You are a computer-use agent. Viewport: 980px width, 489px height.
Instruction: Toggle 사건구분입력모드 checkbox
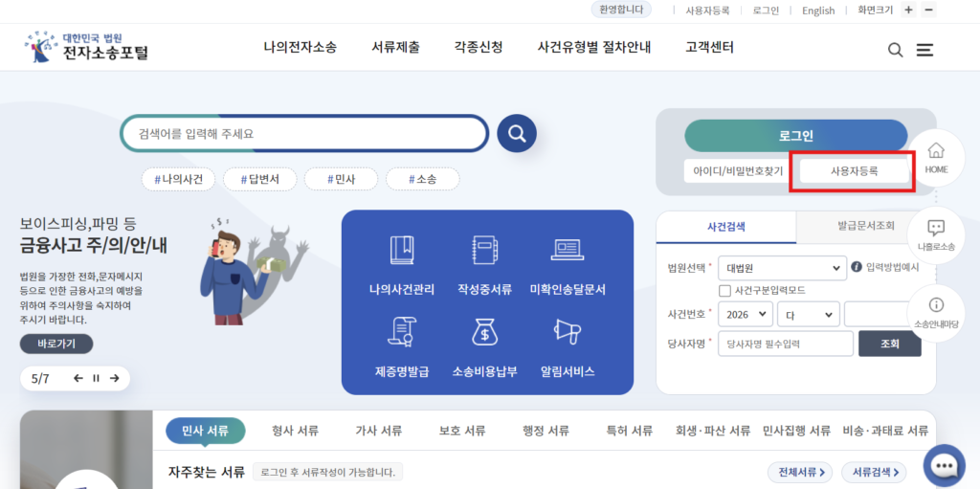coord(725,290)
